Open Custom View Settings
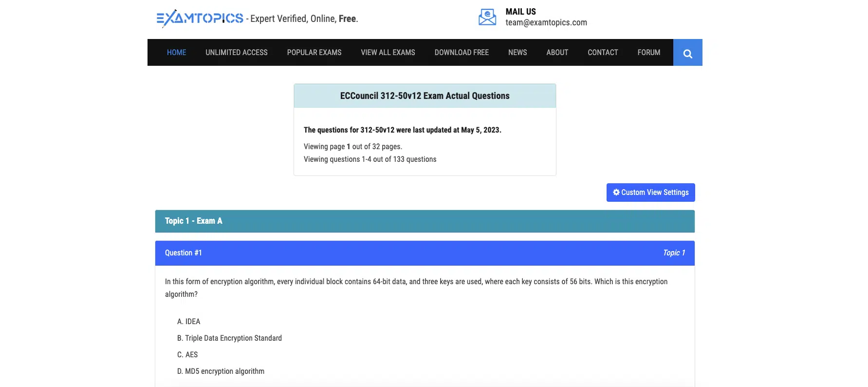 (x=650, y=193)
